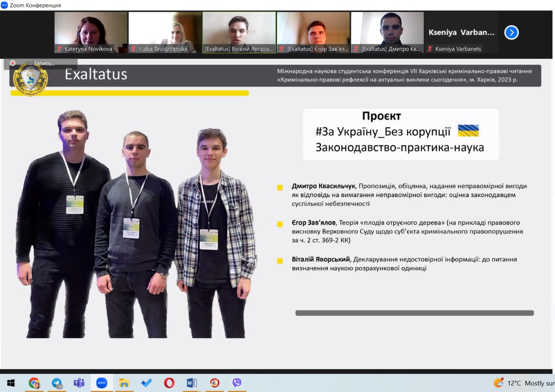Launch Opera browser from the taskbar
The width and height of the screenshot is (555, 392).
169,383
